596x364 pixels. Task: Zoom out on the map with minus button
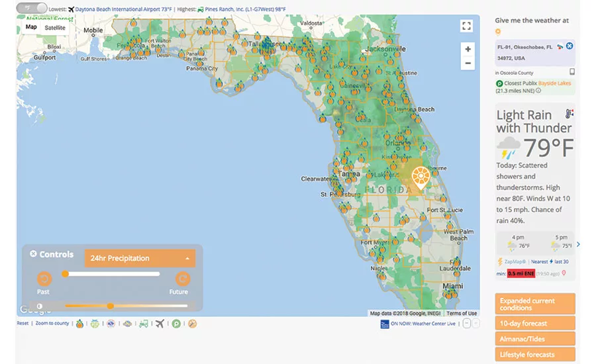coord(468,63)
